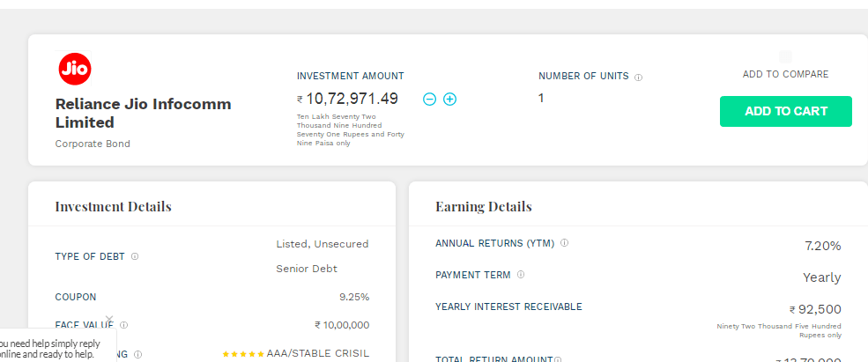Image resolution: width=868 pixels, height=362 pixels.
Task: Open info icon beside the credit rating label
Action: (x=137, y=354)
